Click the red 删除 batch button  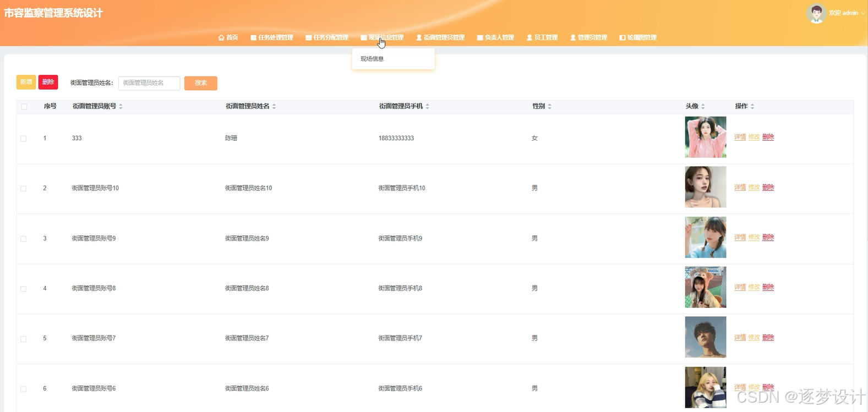48,82
